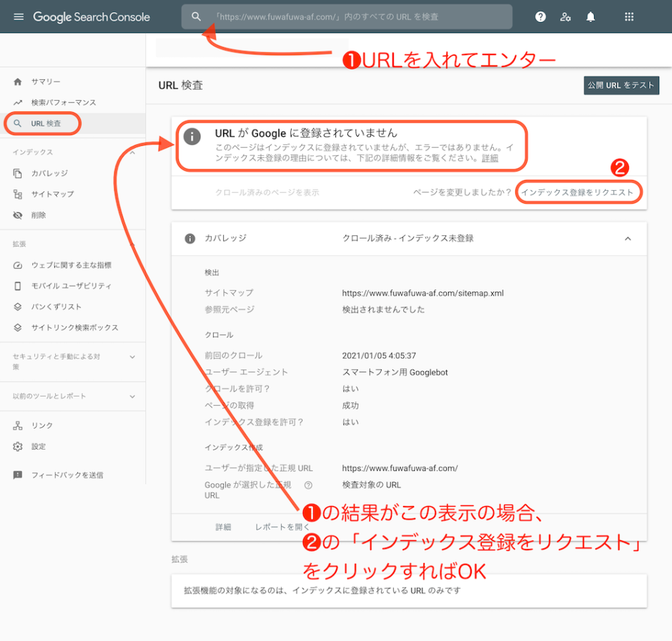Open the Help question mark icon
The width and height of the screenshot is (672, 641).
(x=540, y=16)
